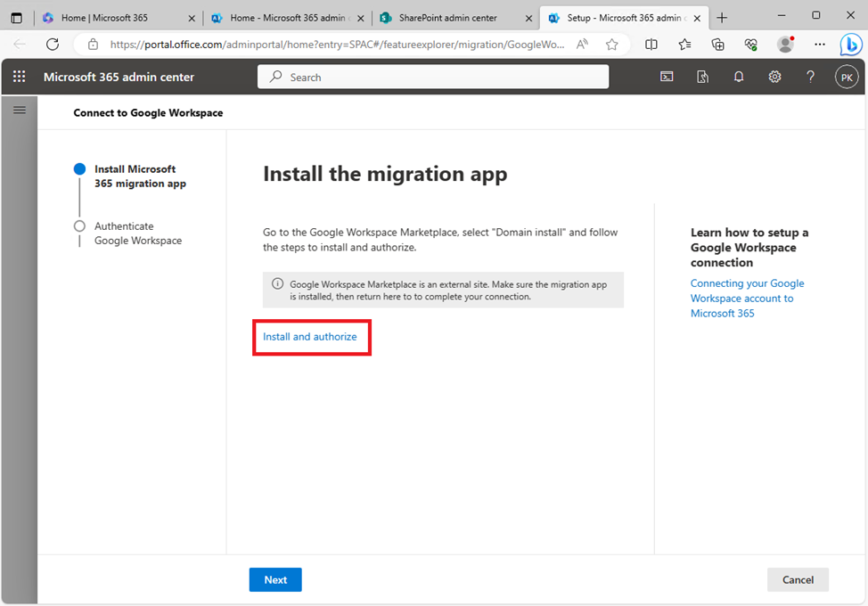Click the Microsoft 365 admin center title
Image resolution: width=868 pixels, height=606 pixels.
click(119, 77)
